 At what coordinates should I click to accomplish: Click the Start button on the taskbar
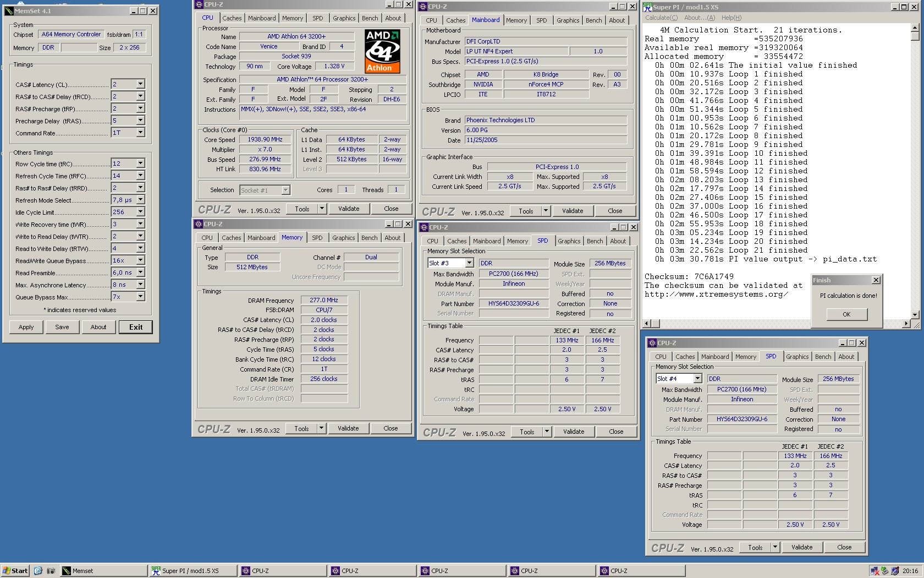tap(15, 571)
